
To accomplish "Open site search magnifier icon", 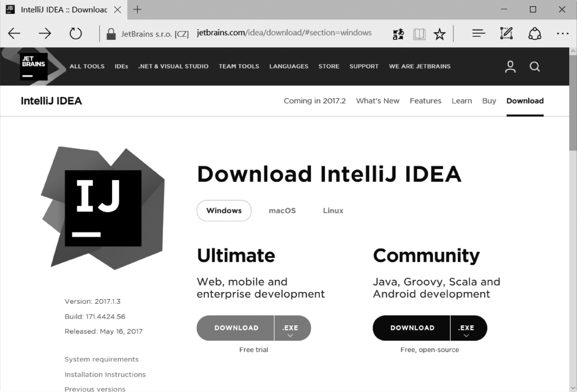I will pyautogui.click(x=535, y=67).
